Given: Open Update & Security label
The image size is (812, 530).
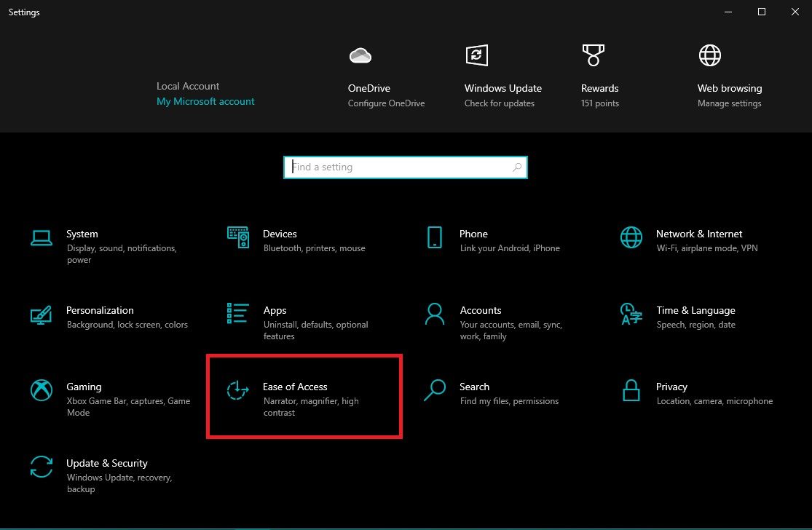Looking at the screenshot, I should (107, 463).
